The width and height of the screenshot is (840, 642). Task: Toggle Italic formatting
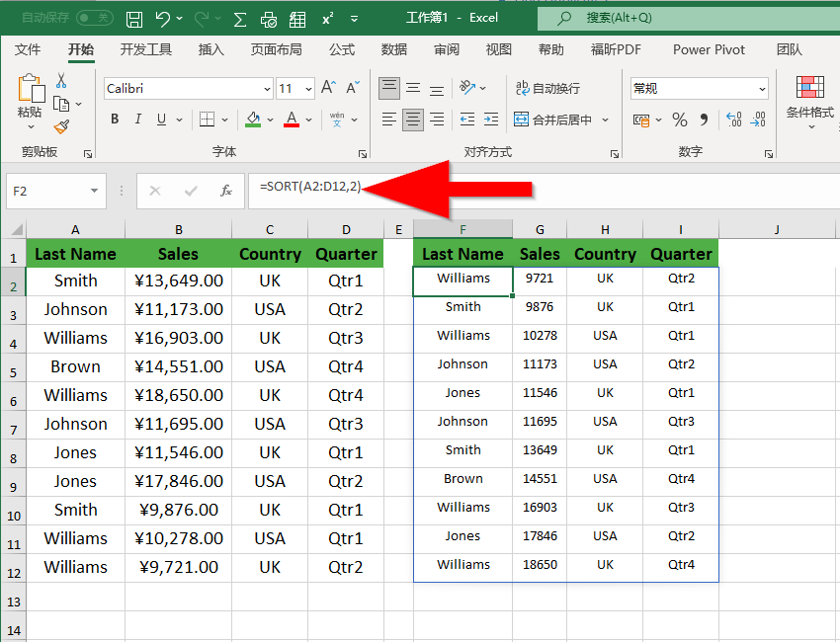[x=138, y=119]
